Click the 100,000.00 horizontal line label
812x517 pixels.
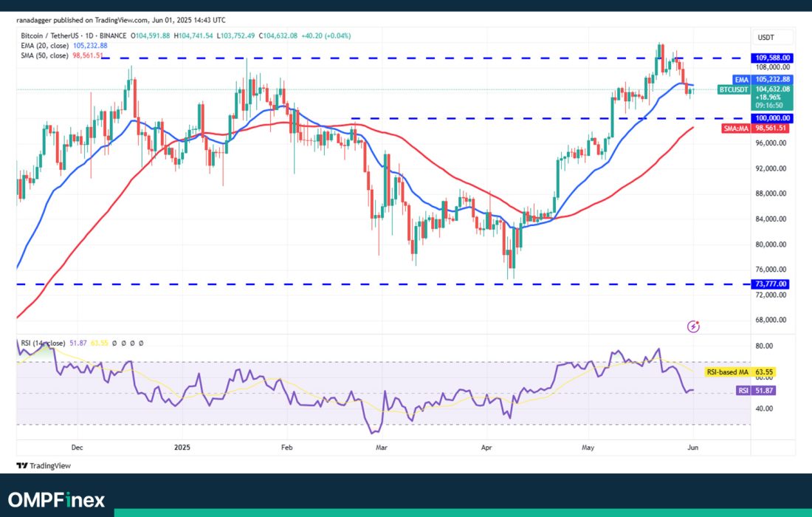[x=773, y=118]
